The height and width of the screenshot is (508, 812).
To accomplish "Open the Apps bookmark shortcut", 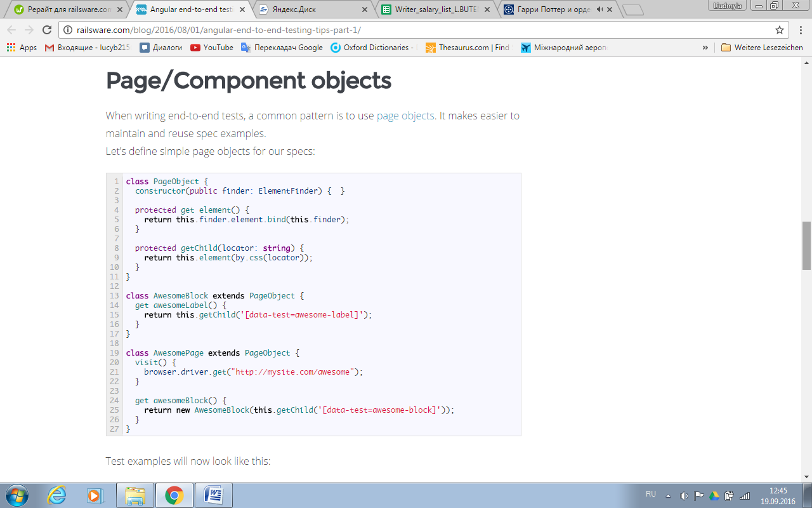I will 22,48.
